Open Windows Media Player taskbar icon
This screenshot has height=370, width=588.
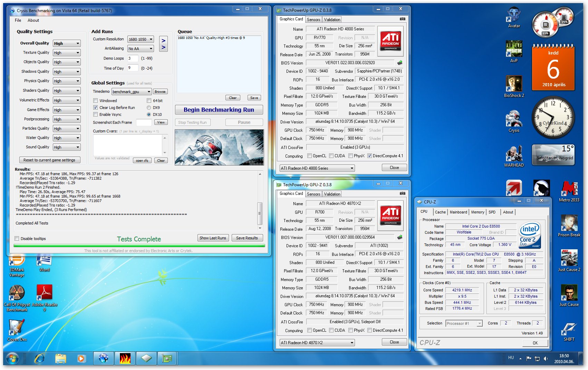click(81, 359)
